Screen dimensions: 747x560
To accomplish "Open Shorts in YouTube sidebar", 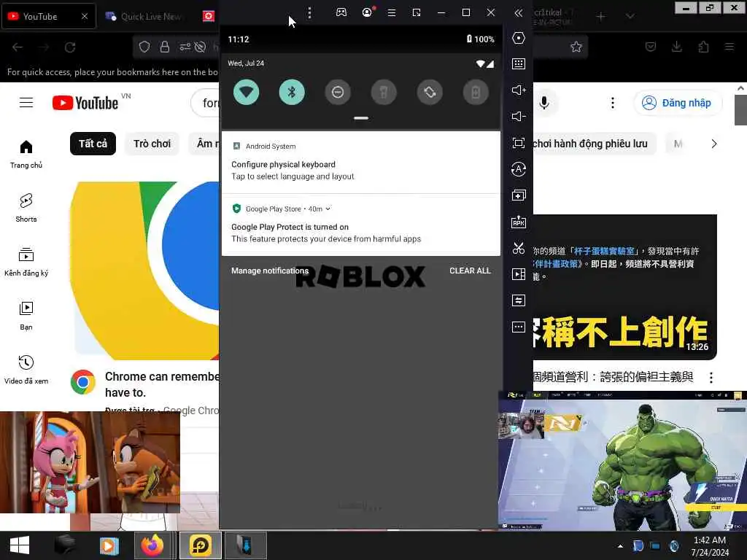I will point(26,208).
